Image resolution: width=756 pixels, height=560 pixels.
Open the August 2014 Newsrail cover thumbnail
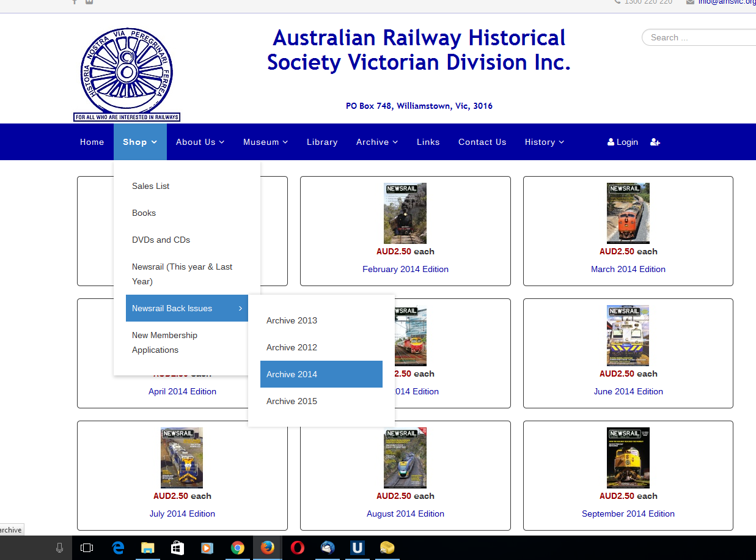point(405,458)
